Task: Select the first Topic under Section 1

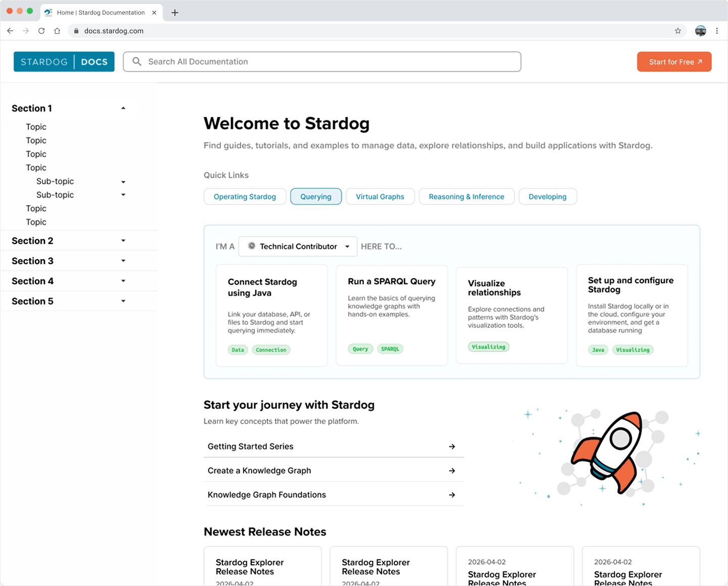Action: (36, 127)
